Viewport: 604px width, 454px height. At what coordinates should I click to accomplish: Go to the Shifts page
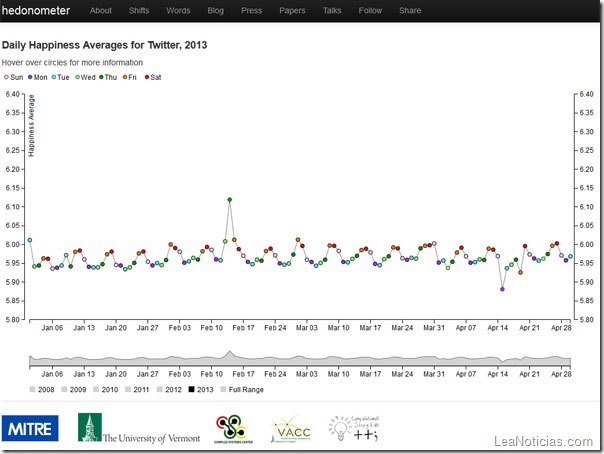(x=139, y=11)
